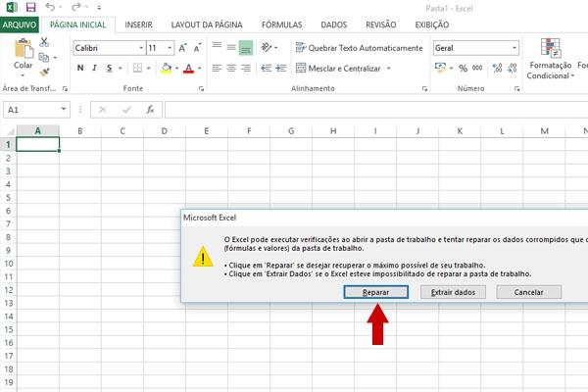Open the Geral number format dropdown
This screenshot has height=392, width=588.
click(514, 48)
